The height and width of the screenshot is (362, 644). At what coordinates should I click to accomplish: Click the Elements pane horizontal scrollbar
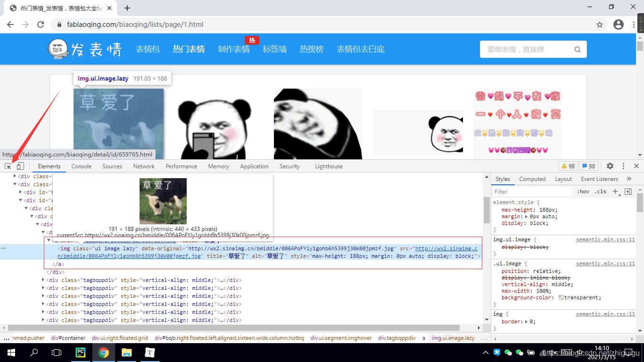click(x=234, y=328)
